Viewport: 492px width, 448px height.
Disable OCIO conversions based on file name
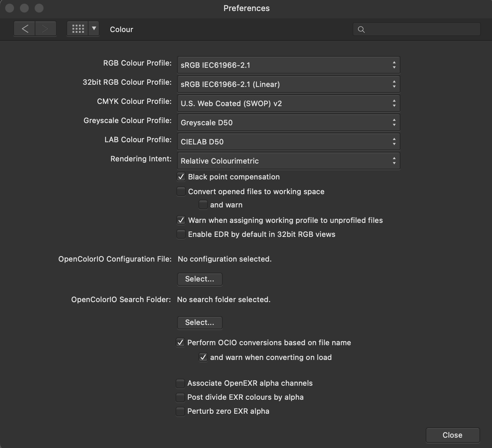[x=180, y=342]
